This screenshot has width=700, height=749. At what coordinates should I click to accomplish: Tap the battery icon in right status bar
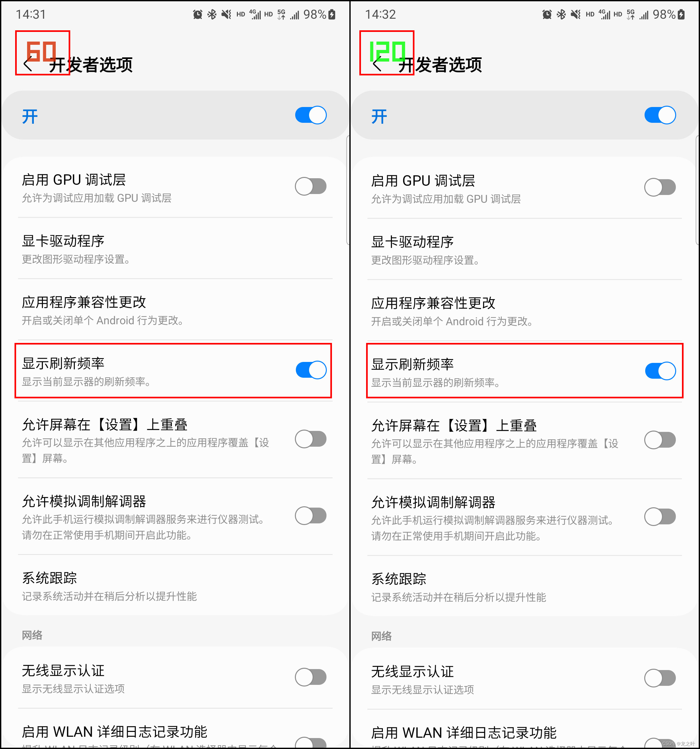[681, 15]
